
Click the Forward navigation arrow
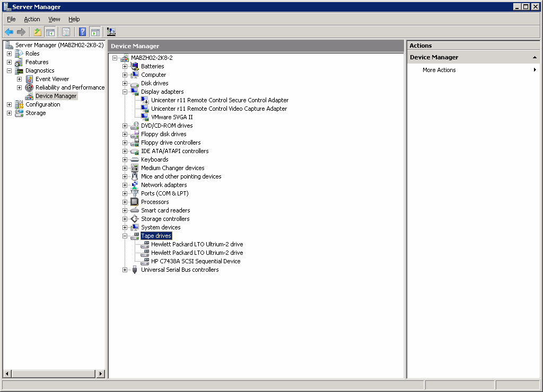click(x=21, y=31)
